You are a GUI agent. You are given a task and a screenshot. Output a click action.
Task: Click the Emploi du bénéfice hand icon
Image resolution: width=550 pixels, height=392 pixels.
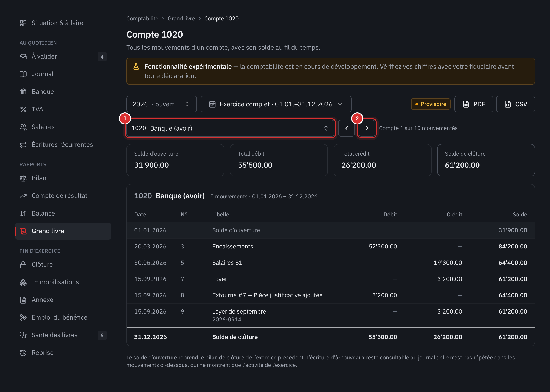[23, 317]
